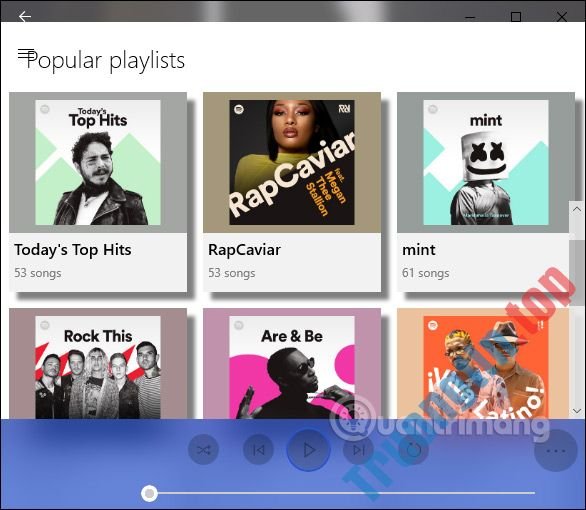
Task: Open the Are & Be playlist cover
Action: [292, 367]
